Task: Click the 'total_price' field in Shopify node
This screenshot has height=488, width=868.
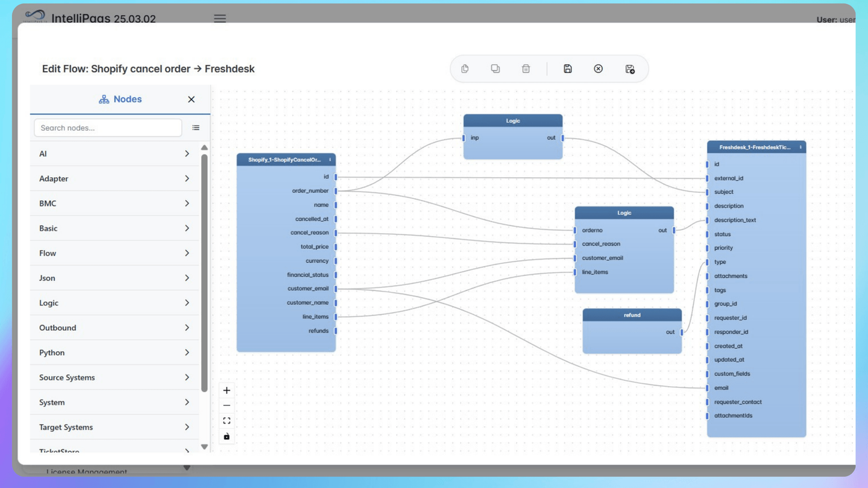Action: 315,247
